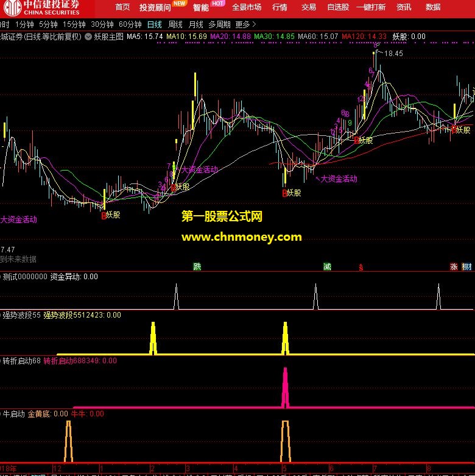Click the orange 牛启动 spike near December
475x476 pixels.
point(69,441)
